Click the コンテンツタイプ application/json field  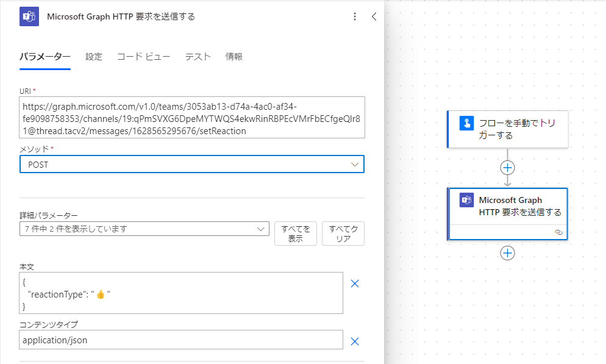tap(181, 340)
